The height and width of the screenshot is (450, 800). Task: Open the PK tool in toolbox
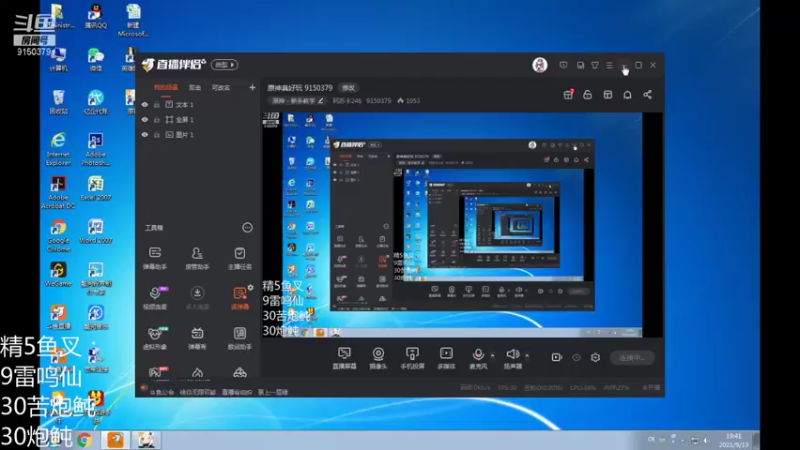tap(156, 372)
